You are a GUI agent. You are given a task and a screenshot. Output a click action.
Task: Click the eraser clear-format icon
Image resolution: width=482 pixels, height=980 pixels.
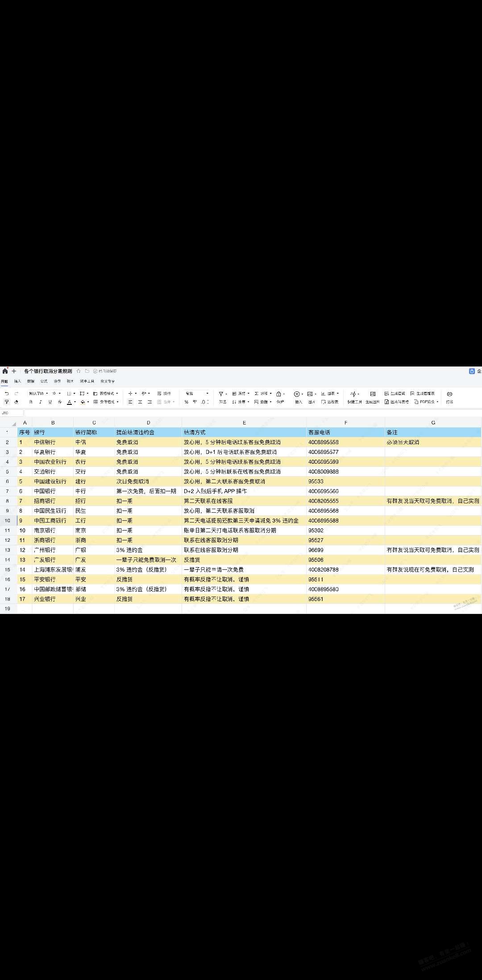tap(16, 402)
